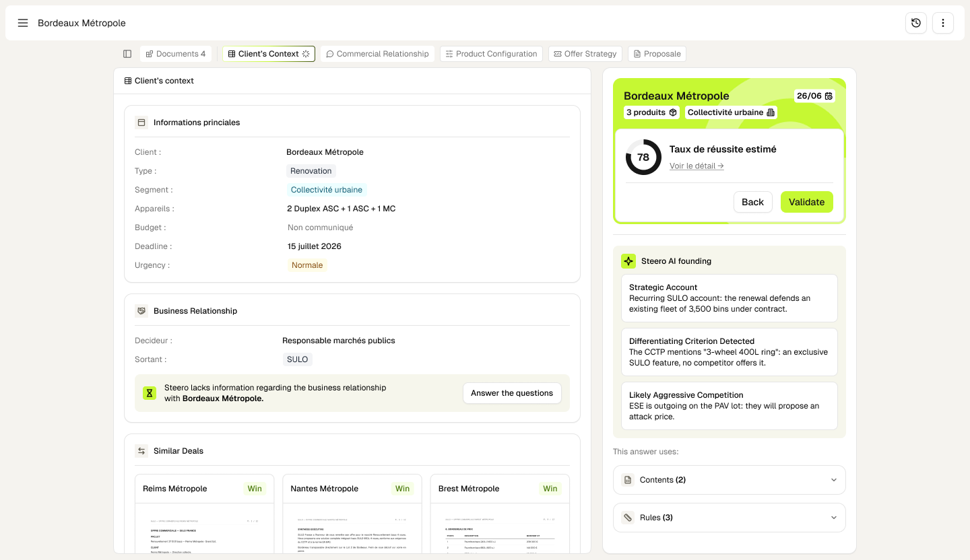
Task: Click the client value Bordeaux Métropole
Action: (325, 152)
